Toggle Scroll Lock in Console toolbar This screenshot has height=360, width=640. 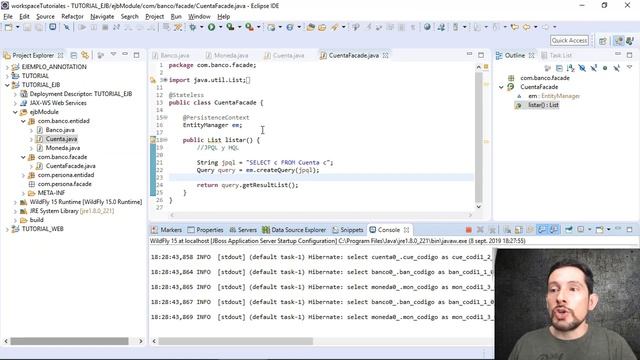point(519,230)
